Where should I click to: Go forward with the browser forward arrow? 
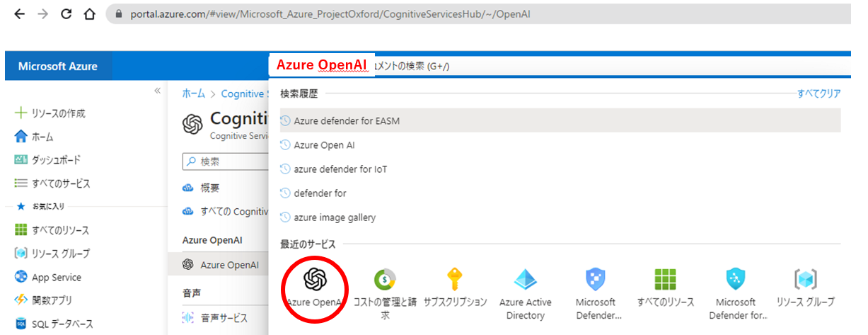[x=42, y=14]
